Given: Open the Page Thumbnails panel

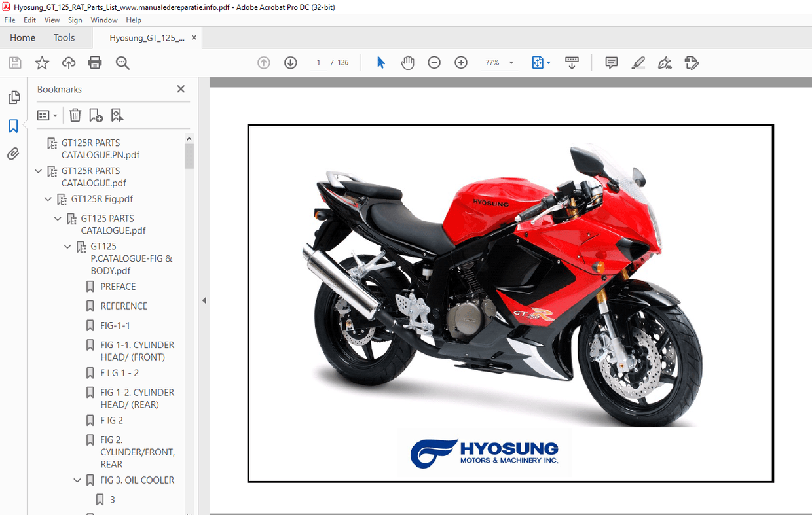Looking at the screenshot, I should pos(14,97).
